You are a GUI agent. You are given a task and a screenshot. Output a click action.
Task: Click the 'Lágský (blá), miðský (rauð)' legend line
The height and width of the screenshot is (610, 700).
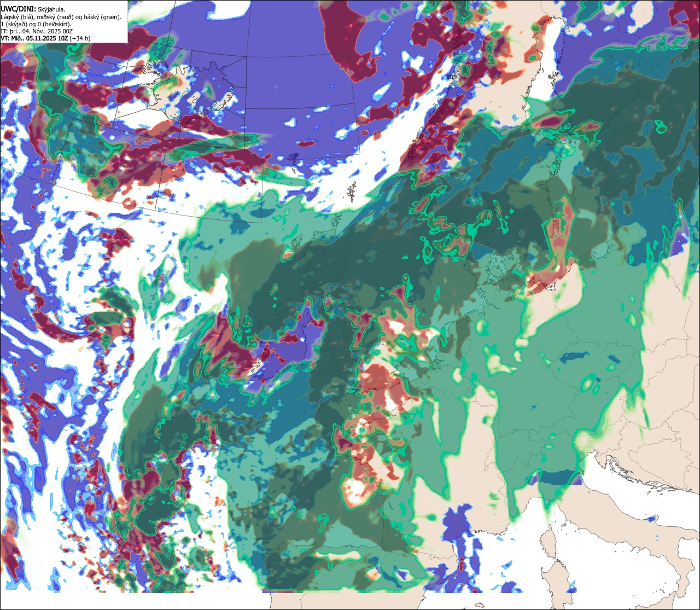62,17
